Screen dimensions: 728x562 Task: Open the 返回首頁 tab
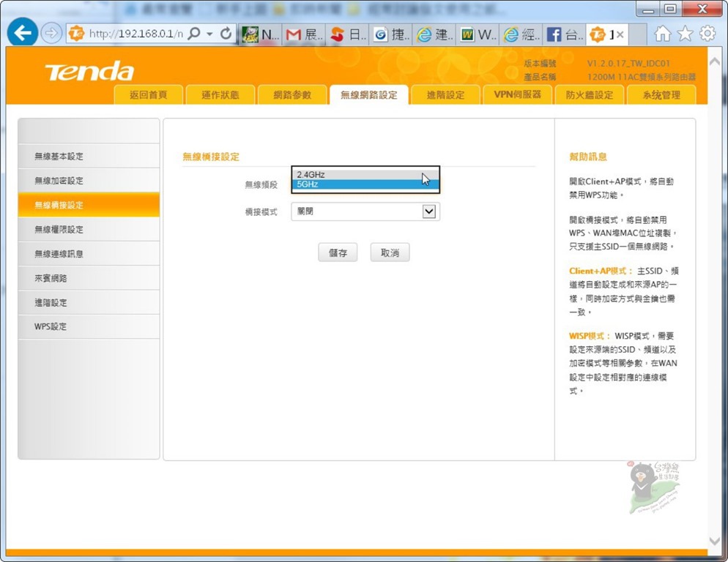pos(148,94)
